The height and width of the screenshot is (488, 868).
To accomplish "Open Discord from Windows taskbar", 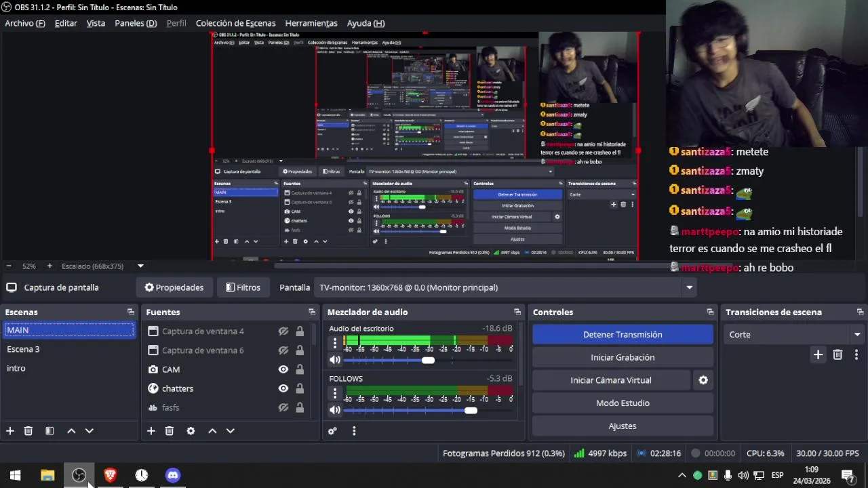I will click(173, 475).
